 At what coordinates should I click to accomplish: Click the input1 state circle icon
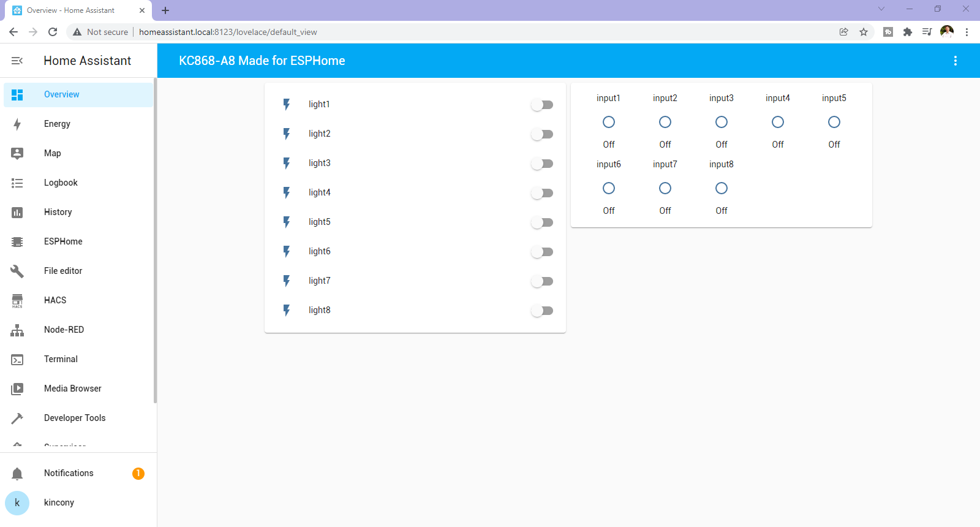608,122
